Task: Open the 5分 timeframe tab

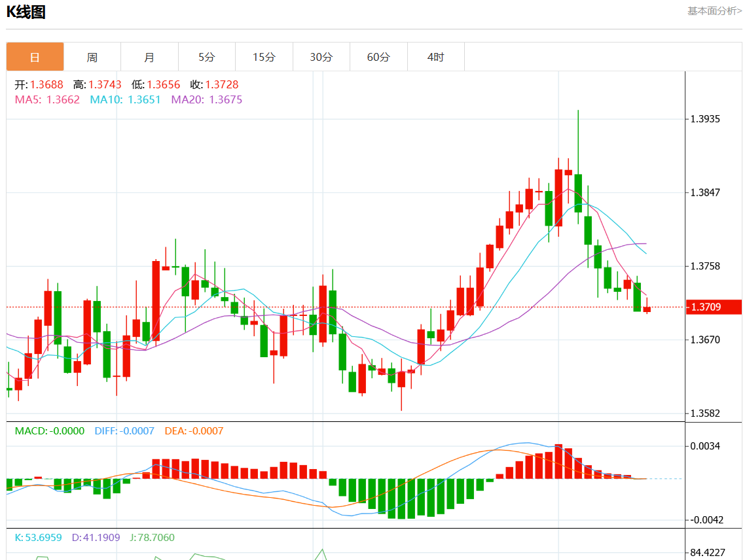Action: 207,57
